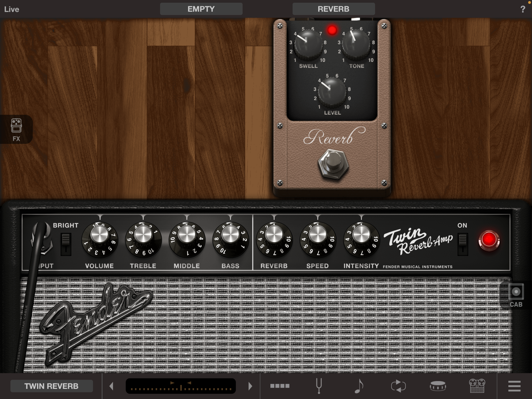Tap the music note icon
Screen dimensions: 532x399
(359, 386)
